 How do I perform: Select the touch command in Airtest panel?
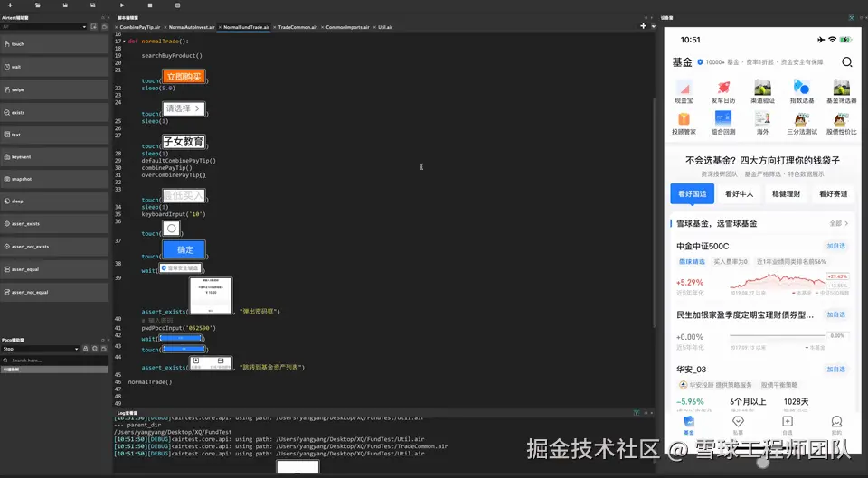pos(54,43)
